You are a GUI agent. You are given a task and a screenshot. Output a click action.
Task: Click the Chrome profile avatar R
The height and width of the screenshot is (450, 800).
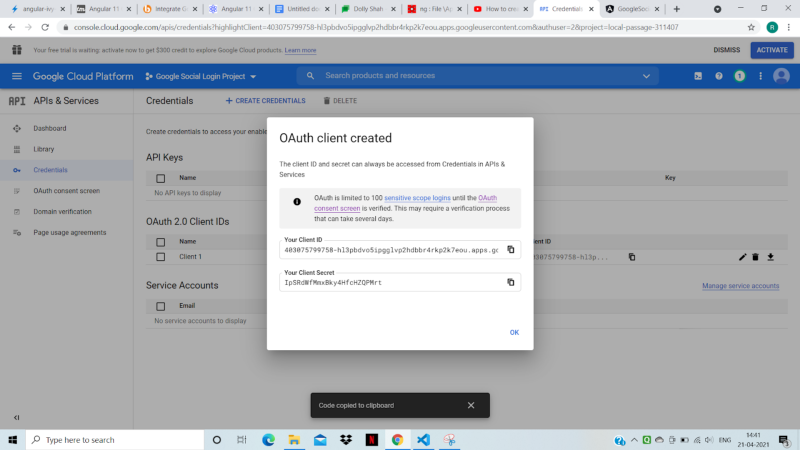tap(772, 27)
